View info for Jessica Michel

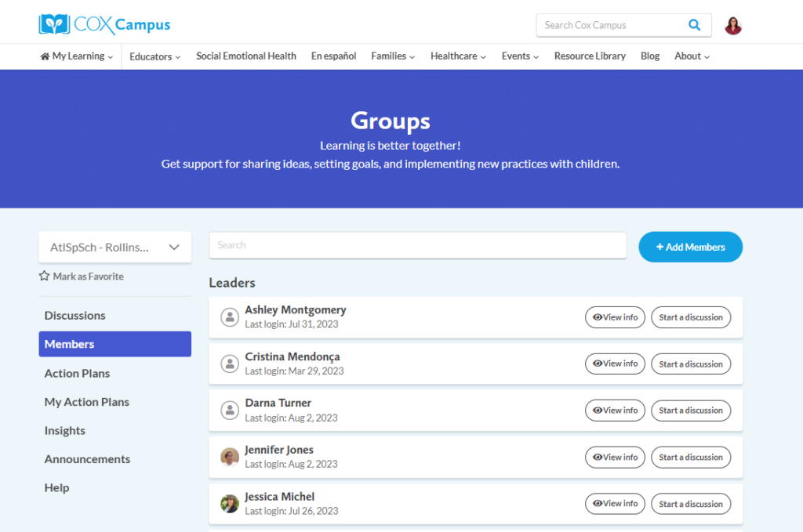point(615,504)
